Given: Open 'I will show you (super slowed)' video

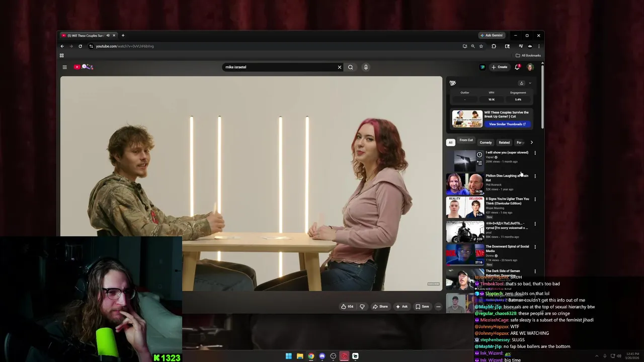Looking at the screenshot, I should pyautogui.click(x=507, y=152).
